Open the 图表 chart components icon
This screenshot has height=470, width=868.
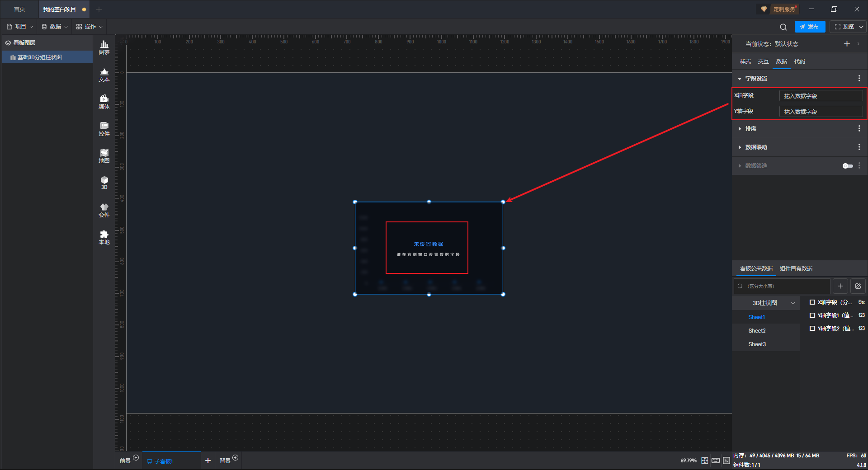(x=104, y=47)
